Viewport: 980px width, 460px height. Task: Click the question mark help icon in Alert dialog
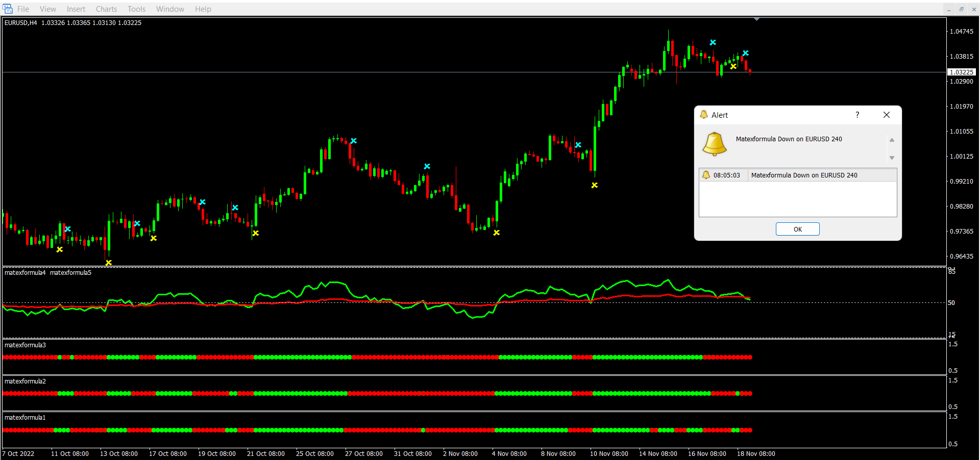857,115
